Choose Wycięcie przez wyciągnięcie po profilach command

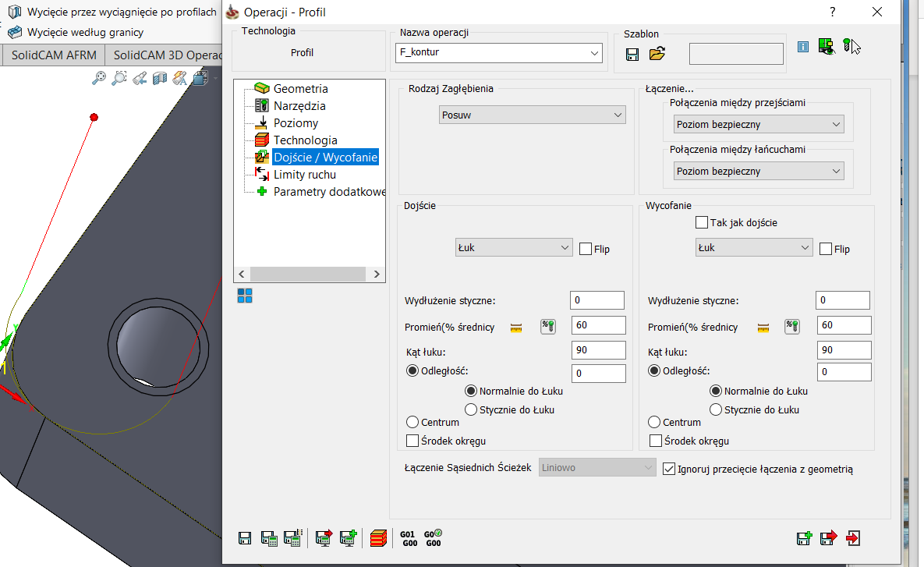(112, 12)
